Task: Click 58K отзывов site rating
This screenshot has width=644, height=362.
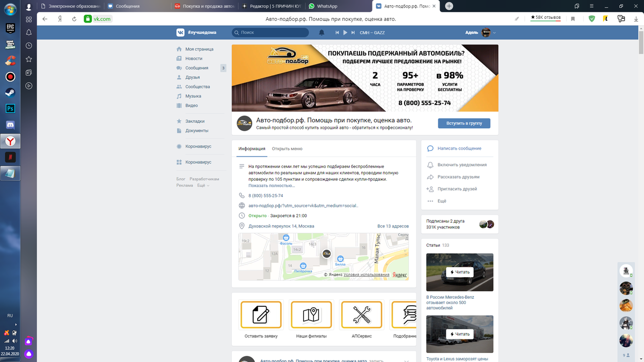Action: pos(546,18)
